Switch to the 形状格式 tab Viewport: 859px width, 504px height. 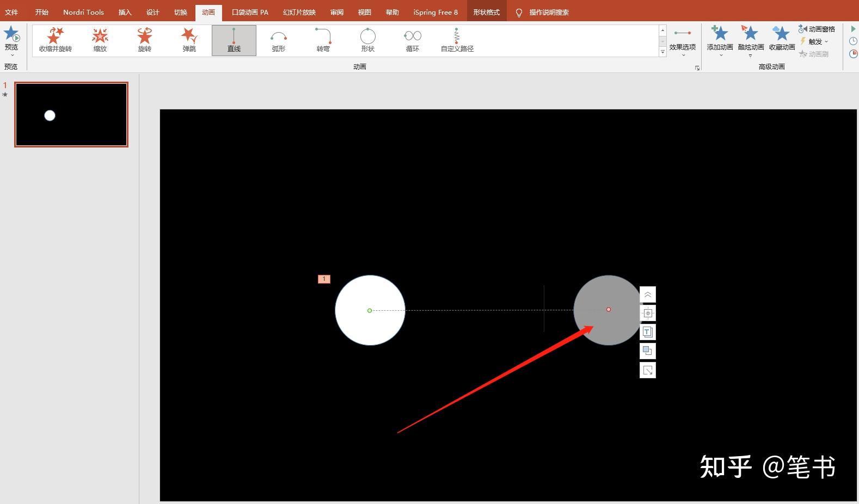tap(487, 12)
